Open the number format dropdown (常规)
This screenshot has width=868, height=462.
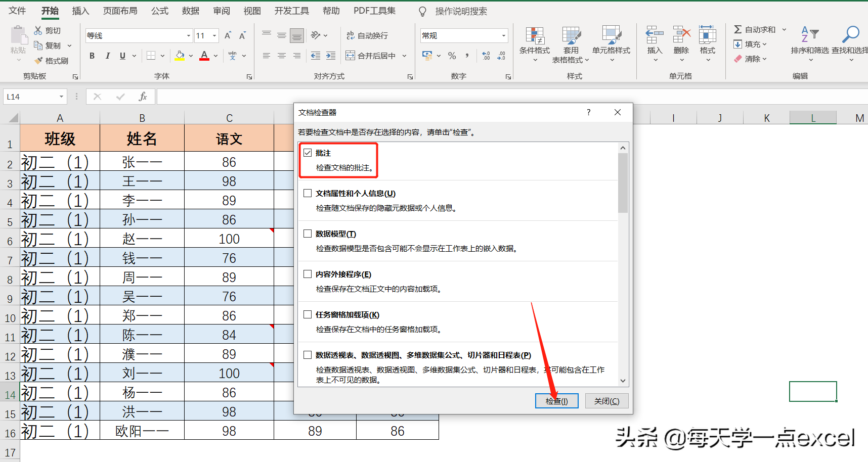(504, 35)
